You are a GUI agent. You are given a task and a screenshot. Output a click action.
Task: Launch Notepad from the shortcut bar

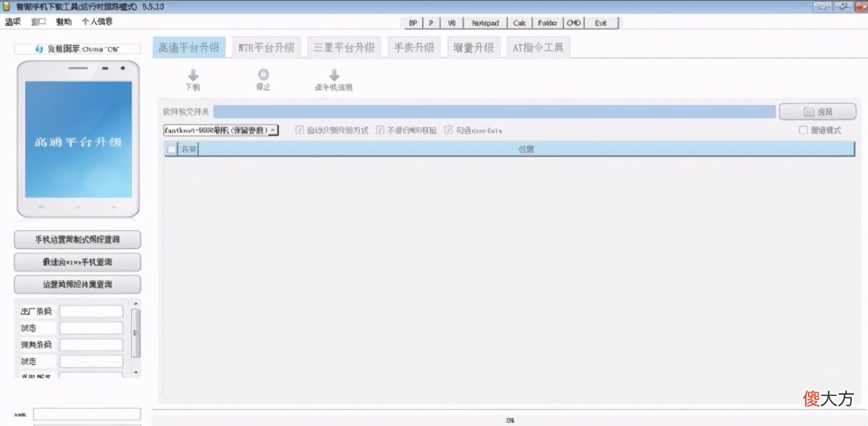(485, 22)
